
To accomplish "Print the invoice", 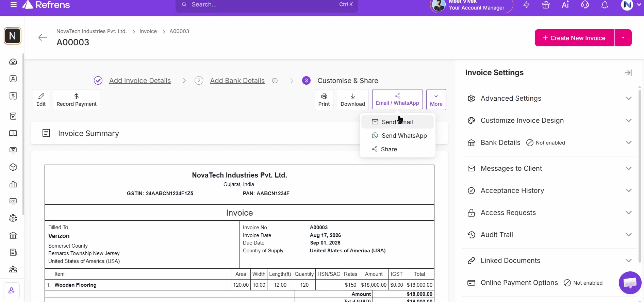I will (324, 100).
